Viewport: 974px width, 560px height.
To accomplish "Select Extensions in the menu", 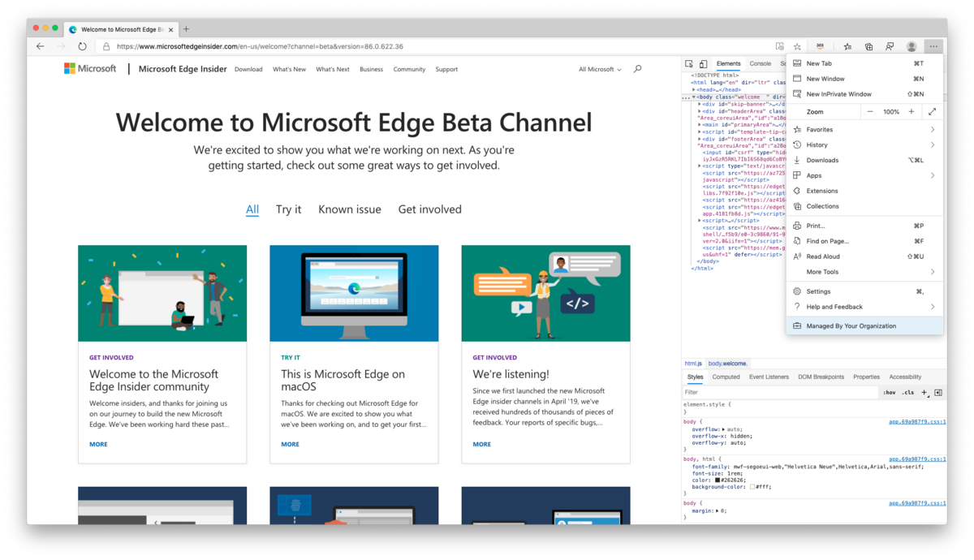I will pyautogui.click(x=864, y=191).
